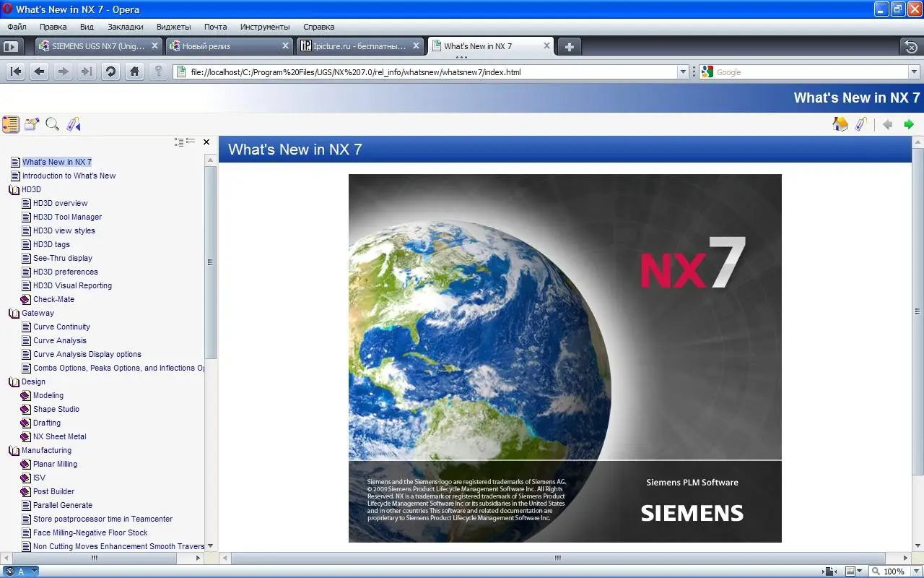
Task: Open the help Search magnifier icon
Action: pyautogui.click(x=52, y=124)
